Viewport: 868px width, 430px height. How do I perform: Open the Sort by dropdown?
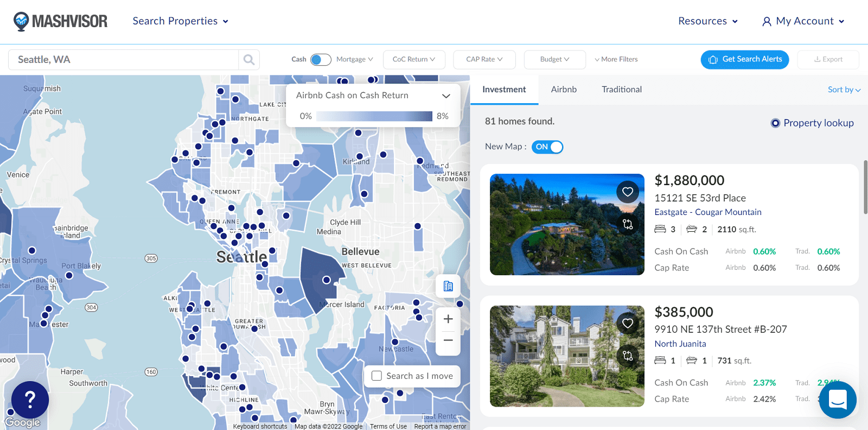[x=844, y=90]
